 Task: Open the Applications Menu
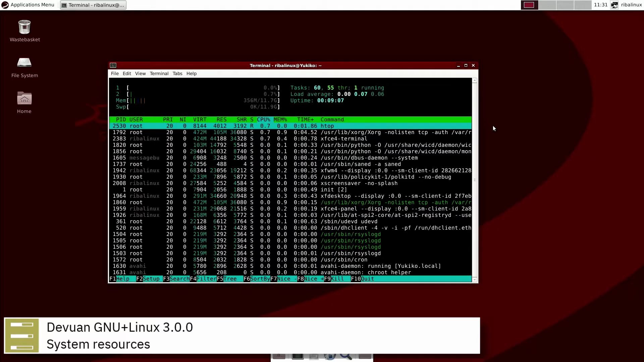28,5
